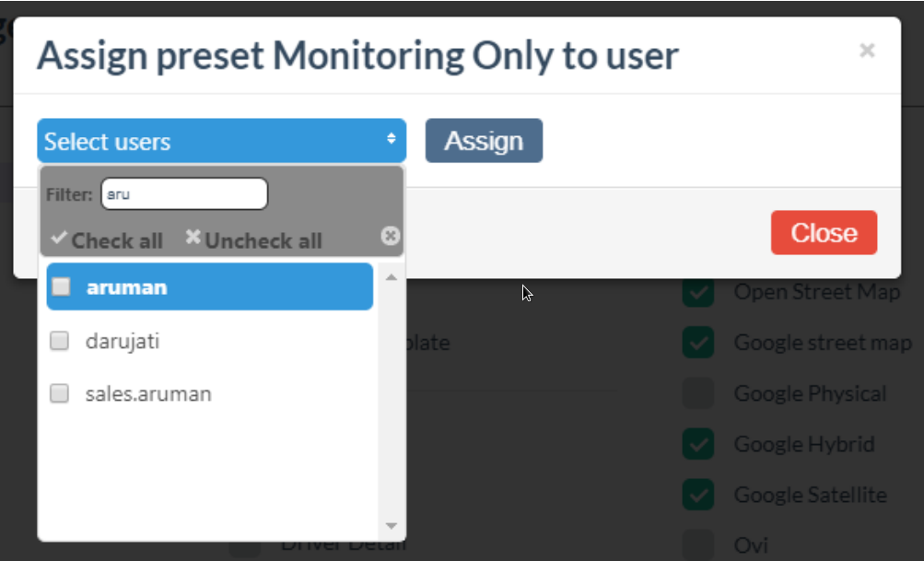Click the Check all checkmark option
The image size is (924, 561).
(107, 240)
